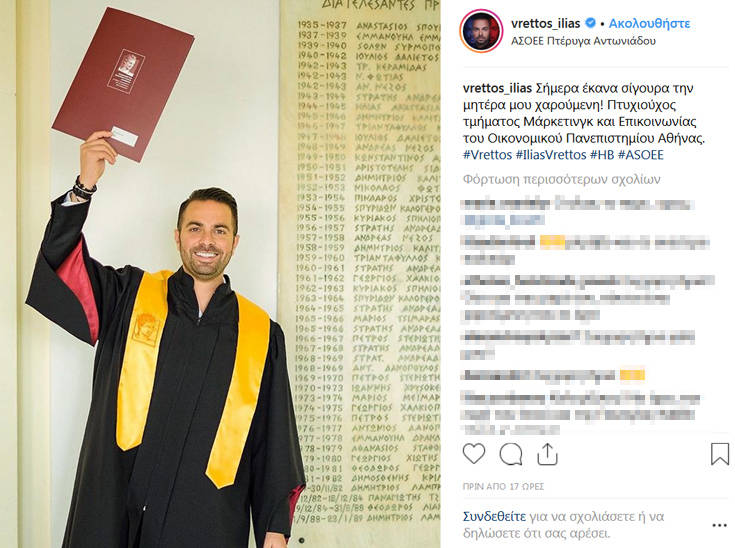
Task: Open the #IliasVrettos hashtag
Action: 551,155
